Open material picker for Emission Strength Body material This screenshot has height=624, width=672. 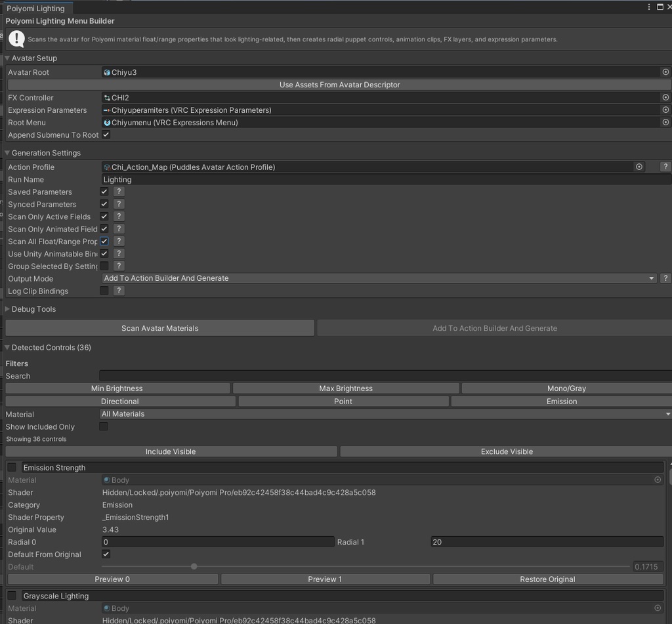(x=658, y=480)
